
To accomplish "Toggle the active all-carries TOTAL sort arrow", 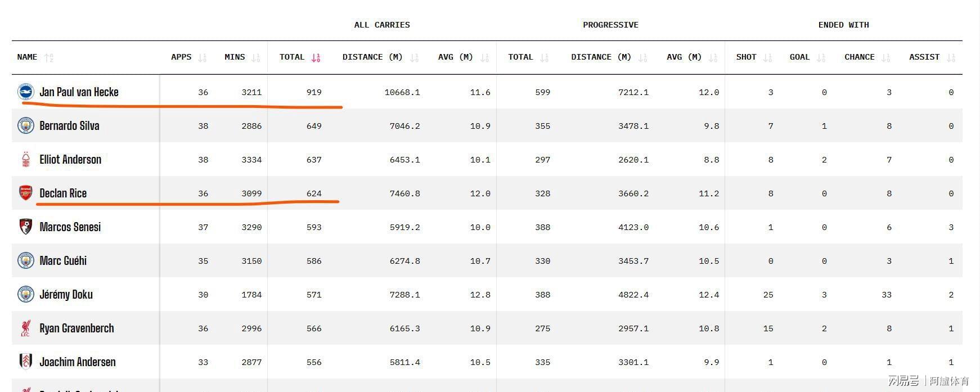I will coord(316,57).
